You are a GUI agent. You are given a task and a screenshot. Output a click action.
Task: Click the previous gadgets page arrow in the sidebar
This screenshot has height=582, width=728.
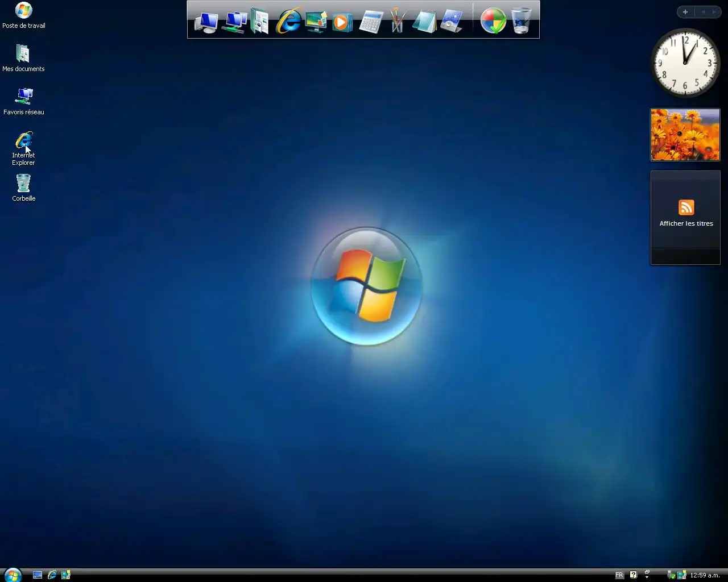click(x=703, y=12)
